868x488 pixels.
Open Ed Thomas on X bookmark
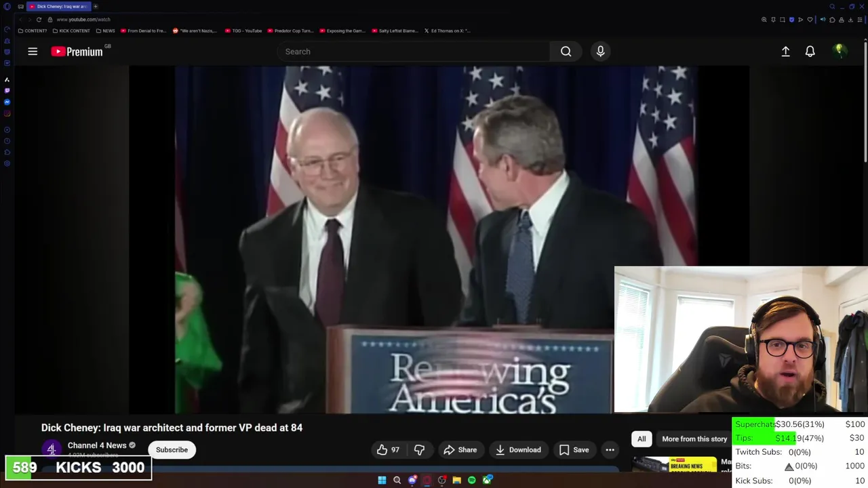click(447, 30)
